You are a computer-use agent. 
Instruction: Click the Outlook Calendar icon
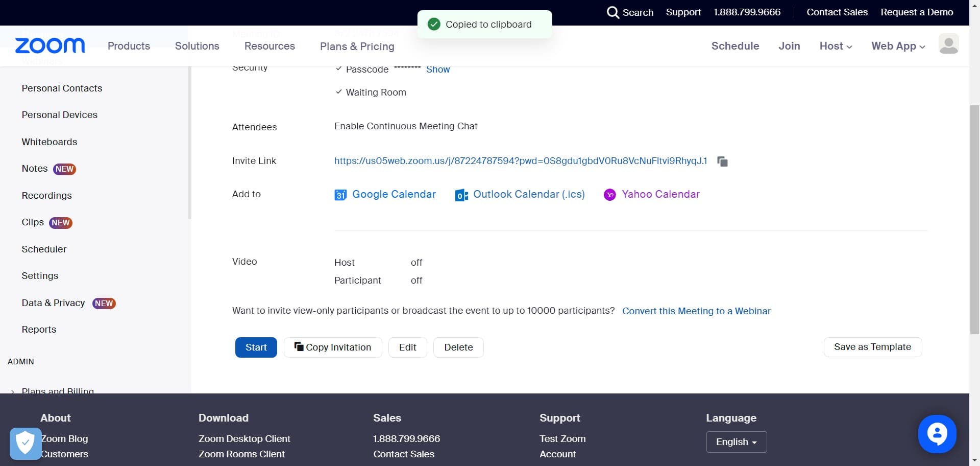click(x=461, y=195)
